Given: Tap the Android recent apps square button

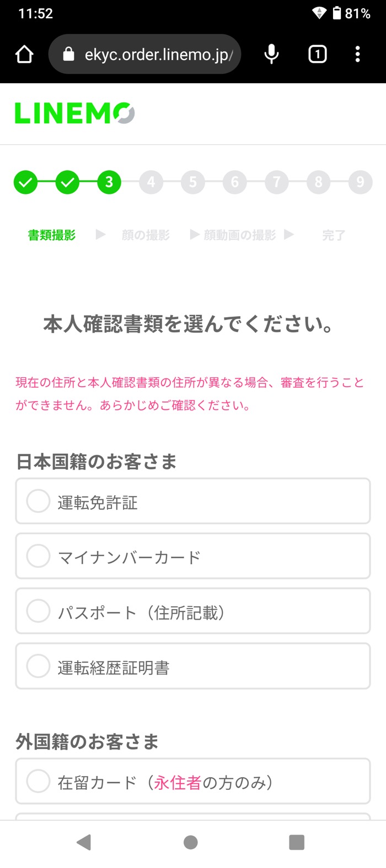Looking at the screenshot, I should pos(297,842).
